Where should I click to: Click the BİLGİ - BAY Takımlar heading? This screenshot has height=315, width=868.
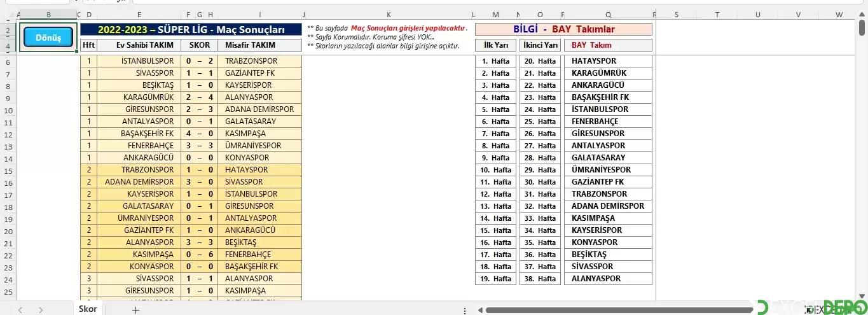pos(563,29)
